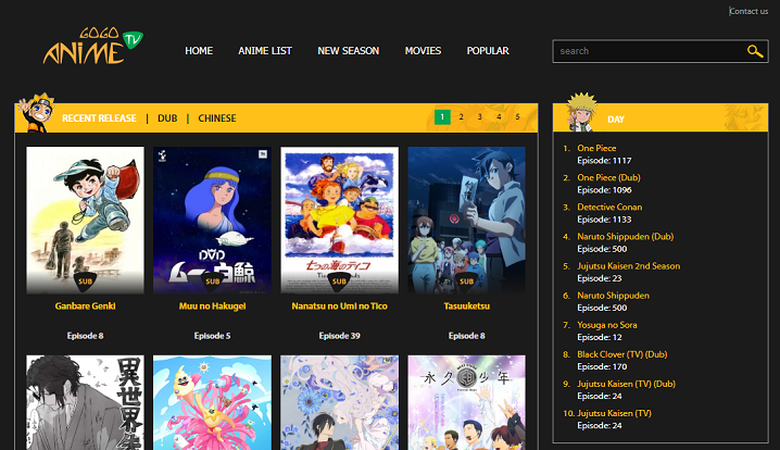This screenshot has width=780, height=450.
Task: Open the pink flower creature poster thumbnail
Action: tap(212, 402)
